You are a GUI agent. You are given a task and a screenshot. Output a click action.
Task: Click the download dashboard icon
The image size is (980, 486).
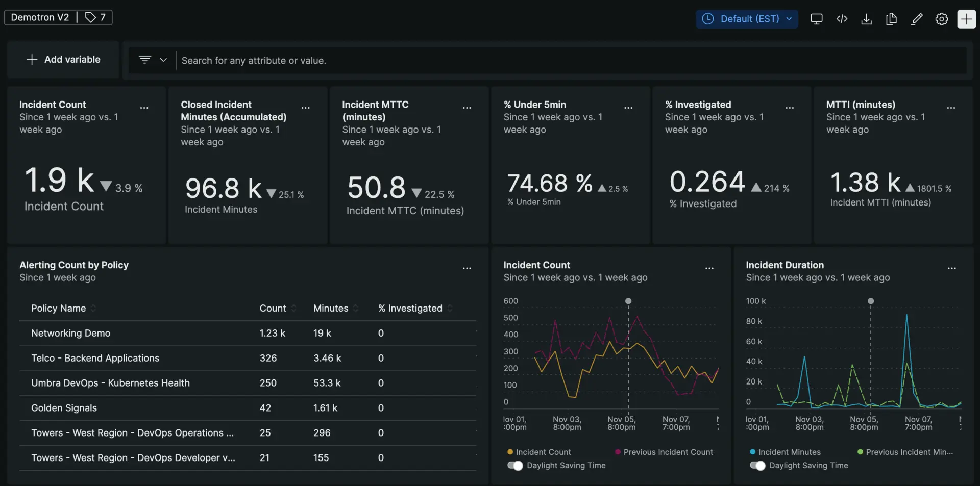point(866,19)
